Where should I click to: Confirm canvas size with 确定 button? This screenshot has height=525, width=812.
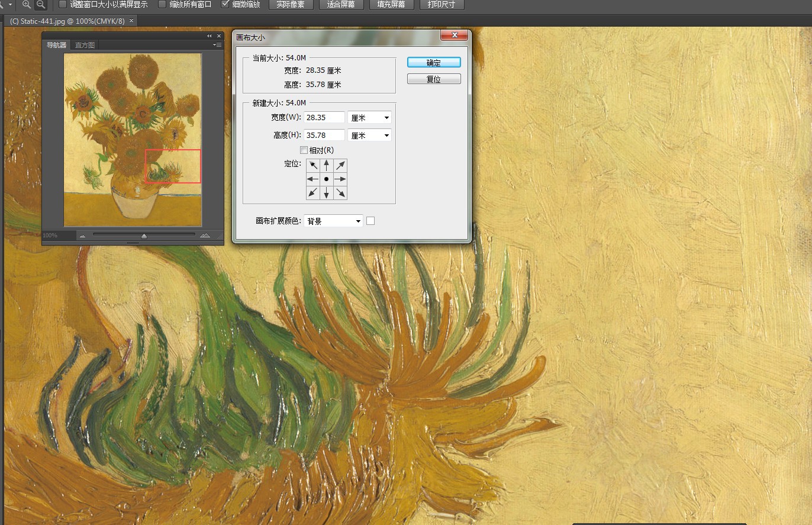(x=434, y=63)
